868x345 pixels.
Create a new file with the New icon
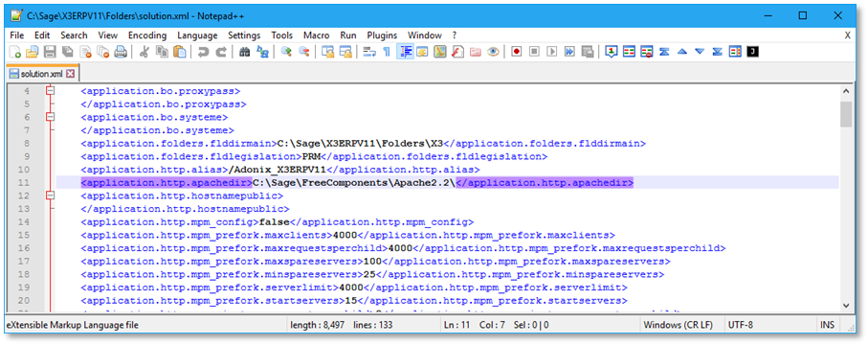coord(15,52)
